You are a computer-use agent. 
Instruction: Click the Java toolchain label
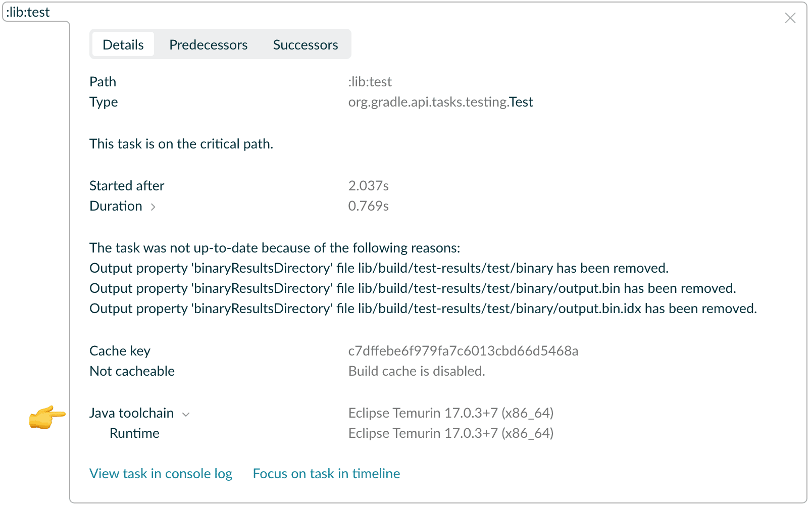point(131,413)
